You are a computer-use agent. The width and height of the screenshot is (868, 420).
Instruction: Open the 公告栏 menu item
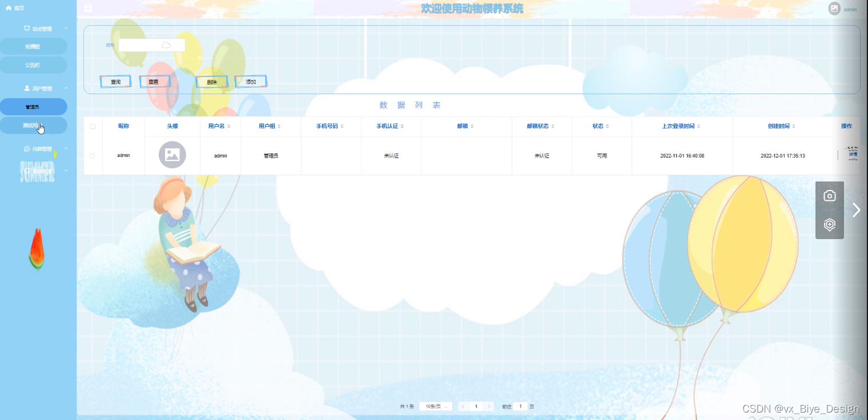[34, 65]
